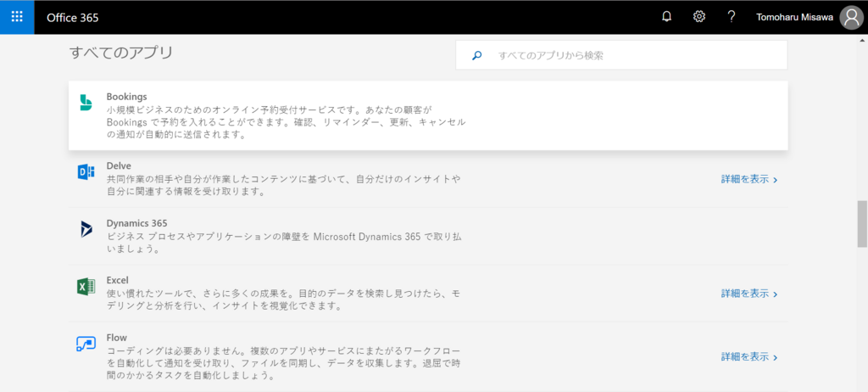Open the Flow app title
The width and height of the screenshot is (868, 392).
point(117,338)
